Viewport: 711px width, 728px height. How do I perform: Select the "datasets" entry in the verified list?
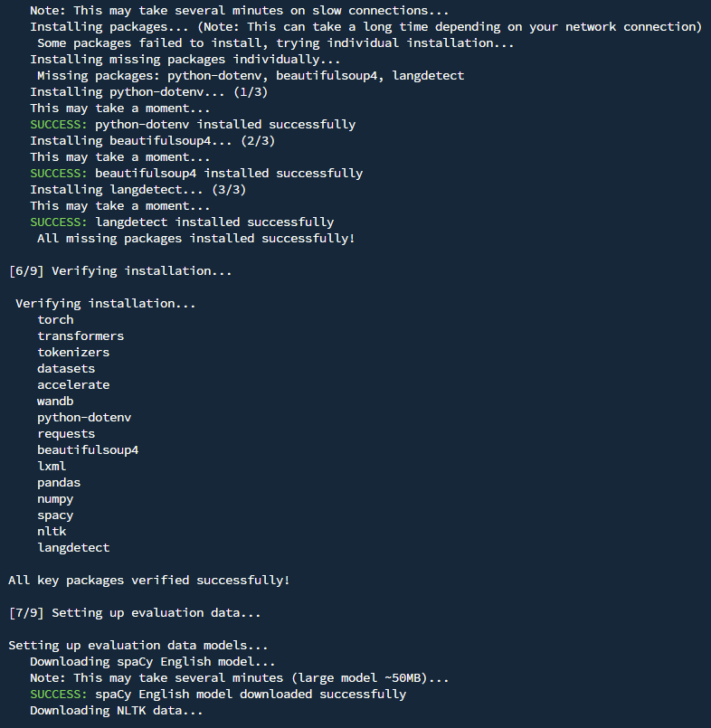(x=66, y=369)
